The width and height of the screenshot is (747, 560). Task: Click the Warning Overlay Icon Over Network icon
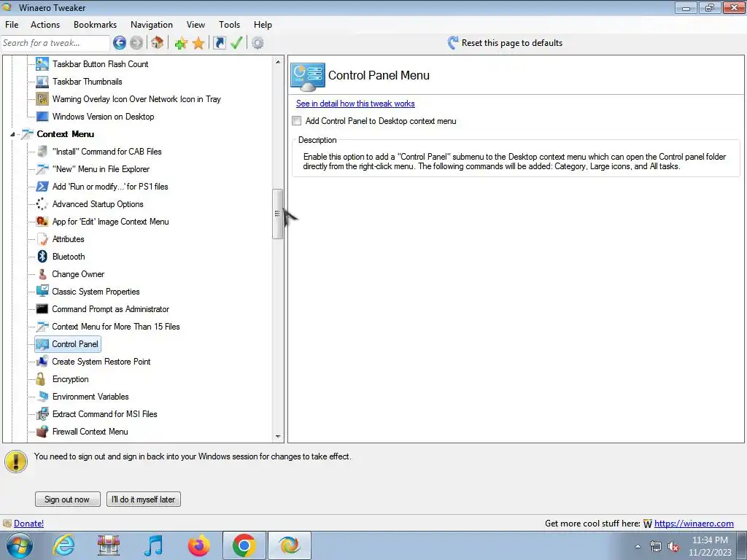(42, 99)
